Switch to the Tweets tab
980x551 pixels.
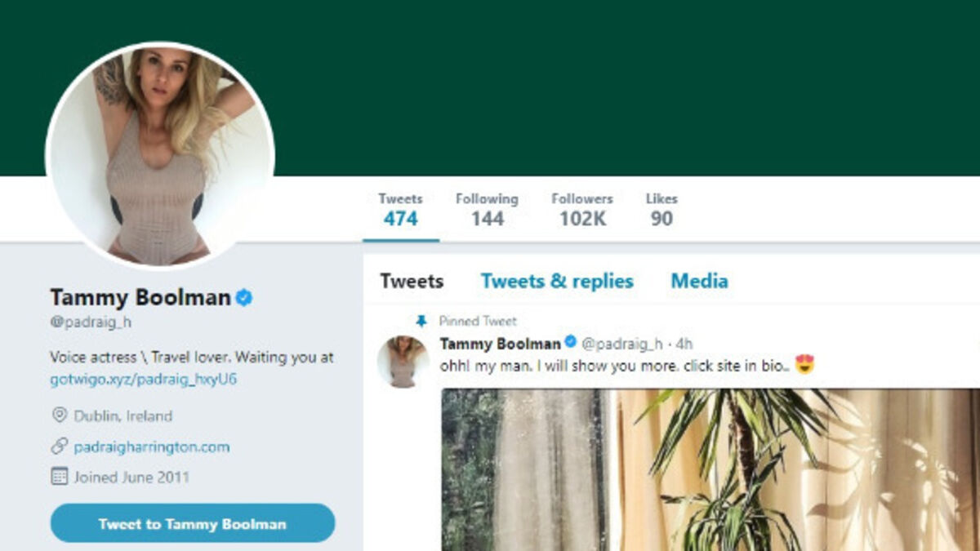[412, 282]
